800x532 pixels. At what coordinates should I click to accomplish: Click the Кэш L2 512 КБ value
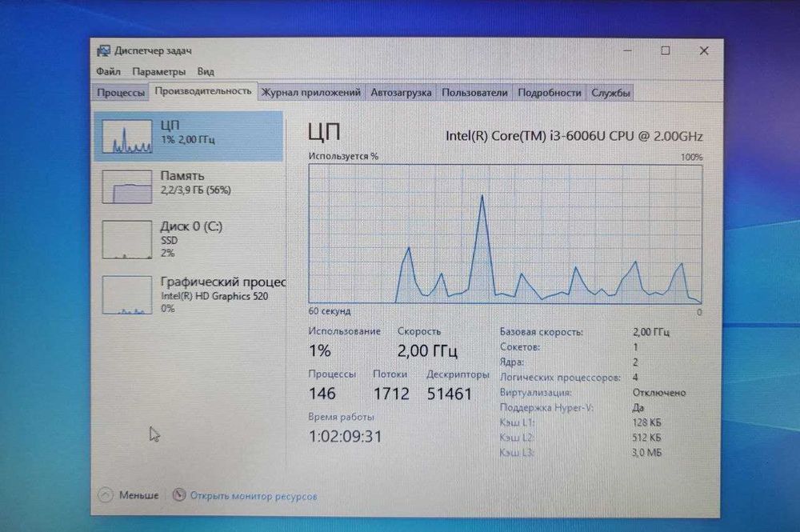click(646, 437)
